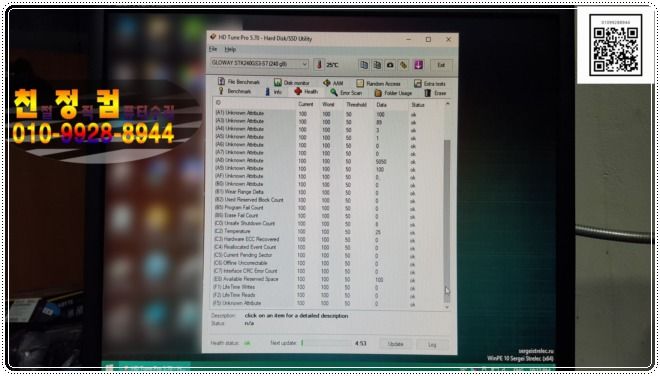Image resolution: width=660 pixels, height=376 pixels.
Task: Click the Status column header
Action: (x=418, y=105)
